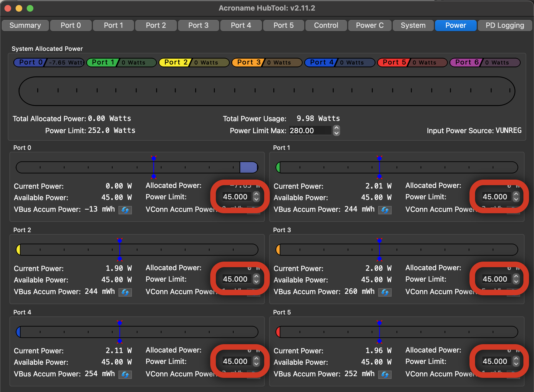This screenshot has width=534, height=392.
Task: Click the orange Port 3 allocated power badge
Action: point(267,62)
